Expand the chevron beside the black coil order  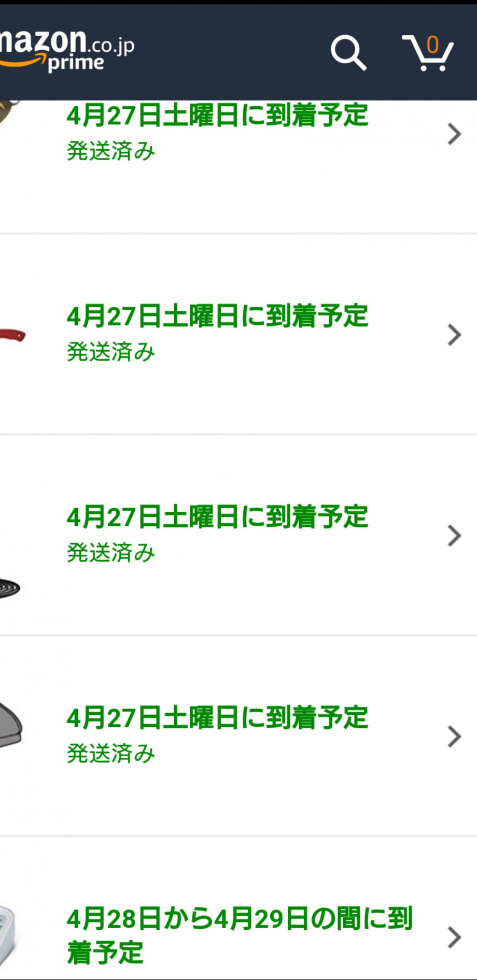454,536
